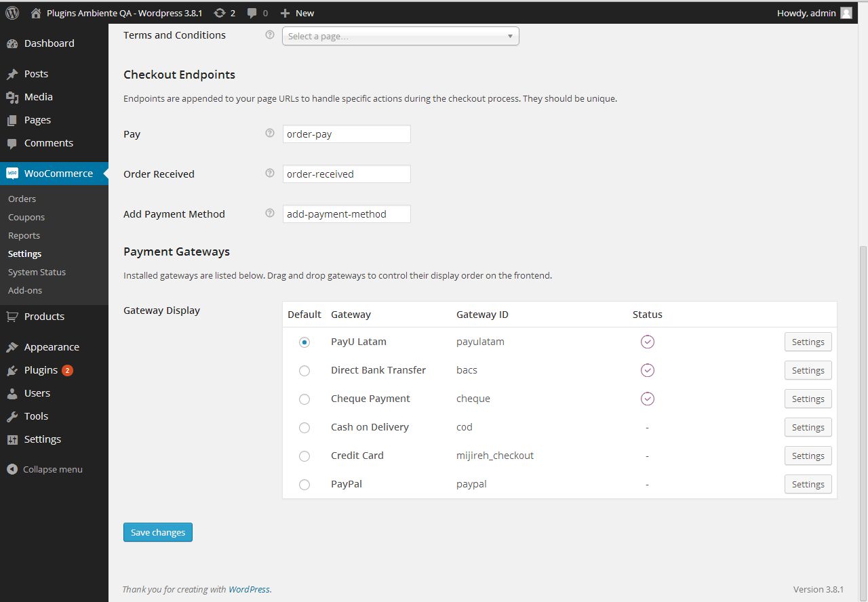
Task: Open Coupons submenu item
Action: (x=26, y=217)
